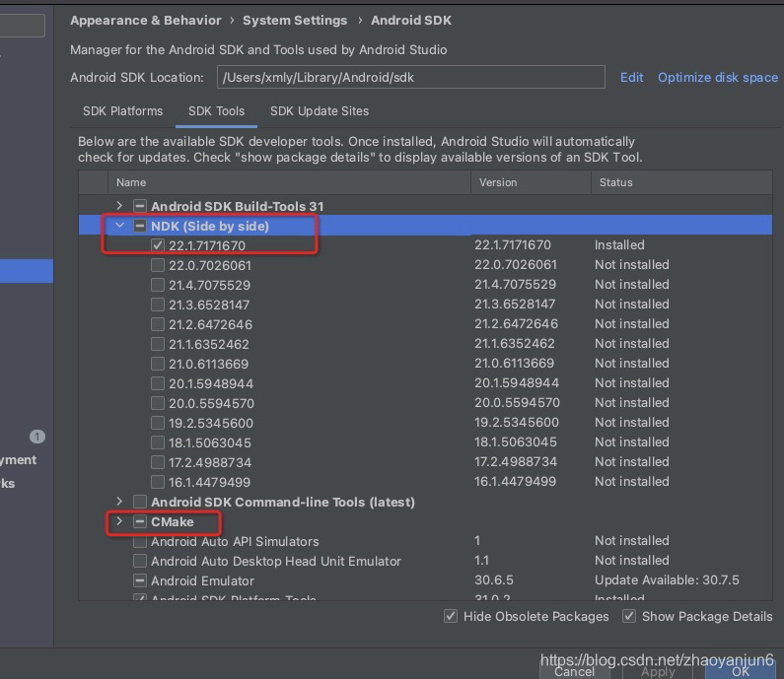This screenshot has height=679, width=784.
Task: Check Android SDK Command-line Tools (latest)
Action: pyautogui.click(x=140, y=502)
